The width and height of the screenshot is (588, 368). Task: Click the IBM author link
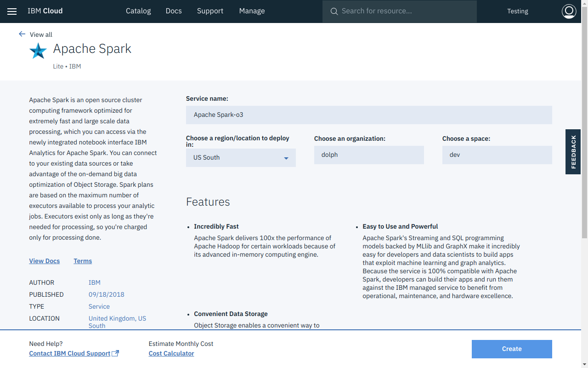[95, 282]
